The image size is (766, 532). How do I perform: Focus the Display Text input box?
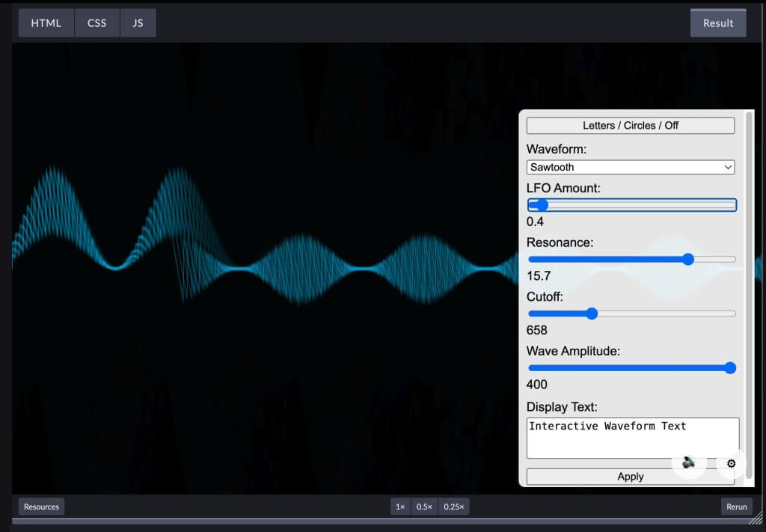632,438
